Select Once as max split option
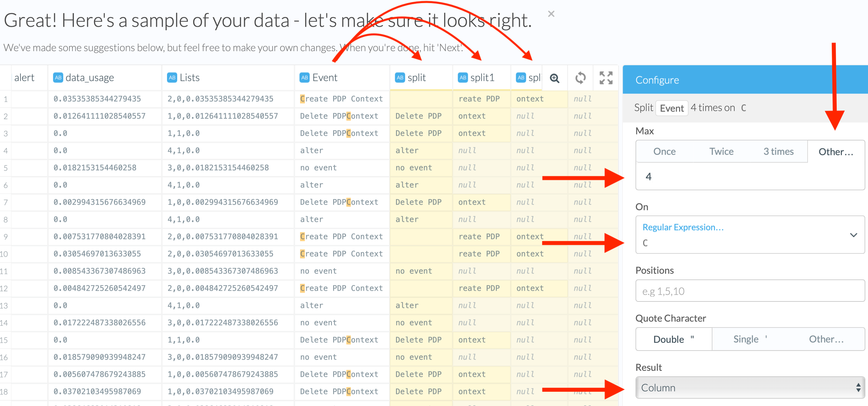Image resolution: width=868 pixels, height=406 pixels. 664,152
